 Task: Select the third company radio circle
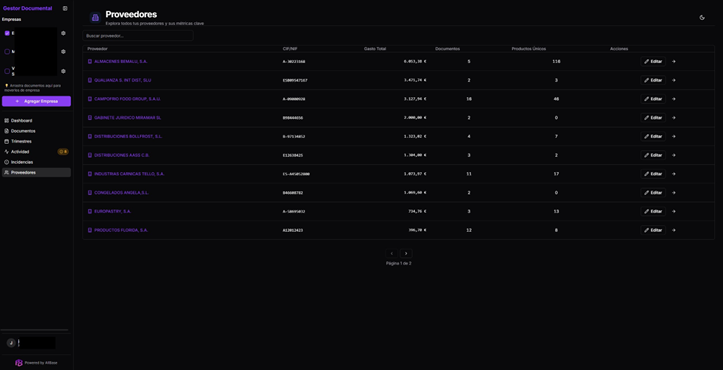7,71
